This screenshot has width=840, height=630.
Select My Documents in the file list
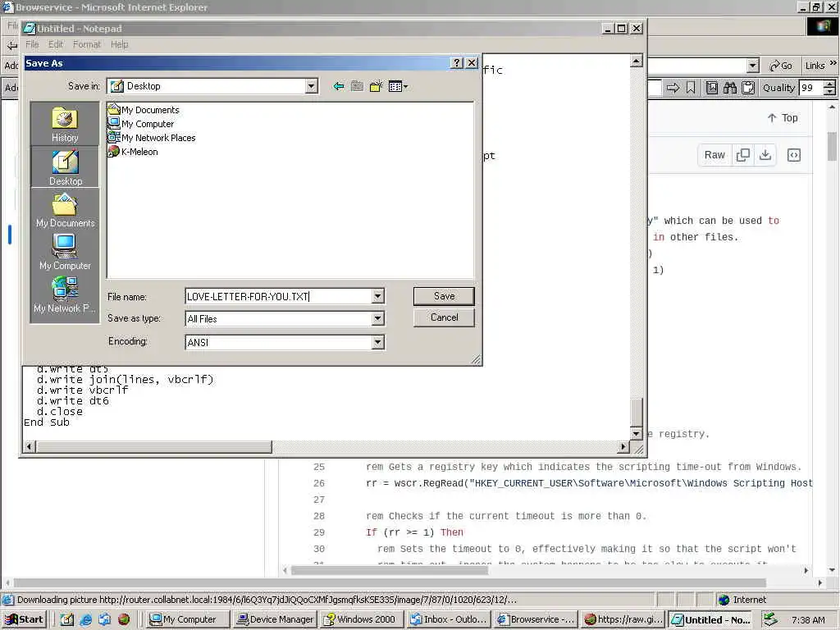tap(144, 110)
